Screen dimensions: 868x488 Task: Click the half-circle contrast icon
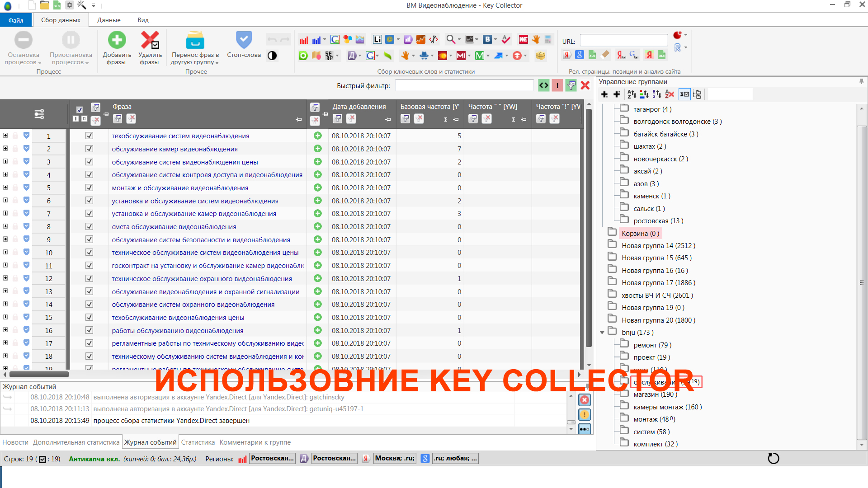click(x=272, y=56)
